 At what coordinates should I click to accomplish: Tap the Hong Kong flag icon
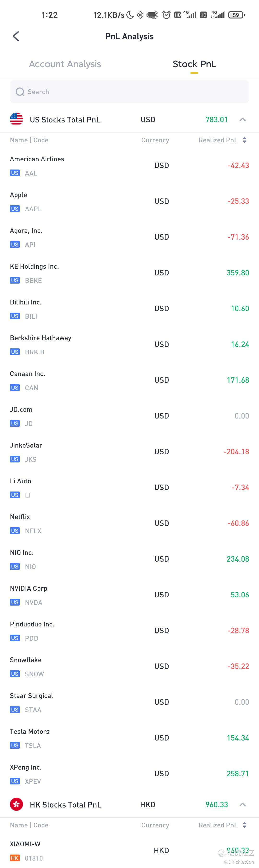(x=17, y=804)
